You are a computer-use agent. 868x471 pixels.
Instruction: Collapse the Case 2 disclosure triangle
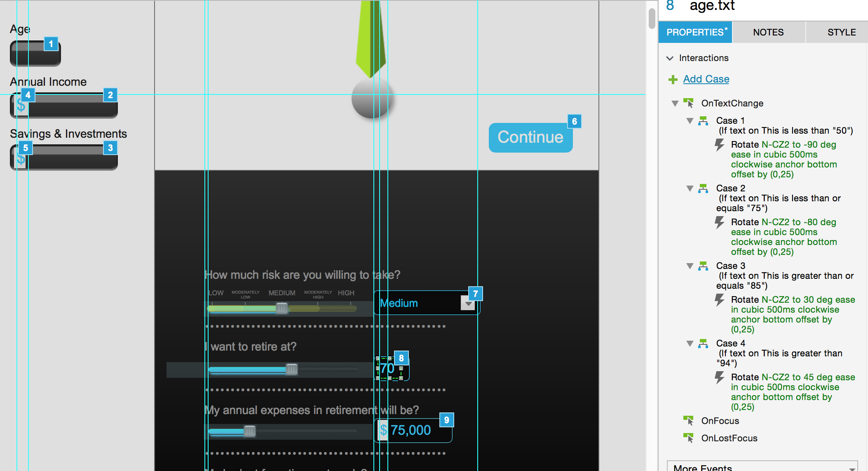[690, 188]
